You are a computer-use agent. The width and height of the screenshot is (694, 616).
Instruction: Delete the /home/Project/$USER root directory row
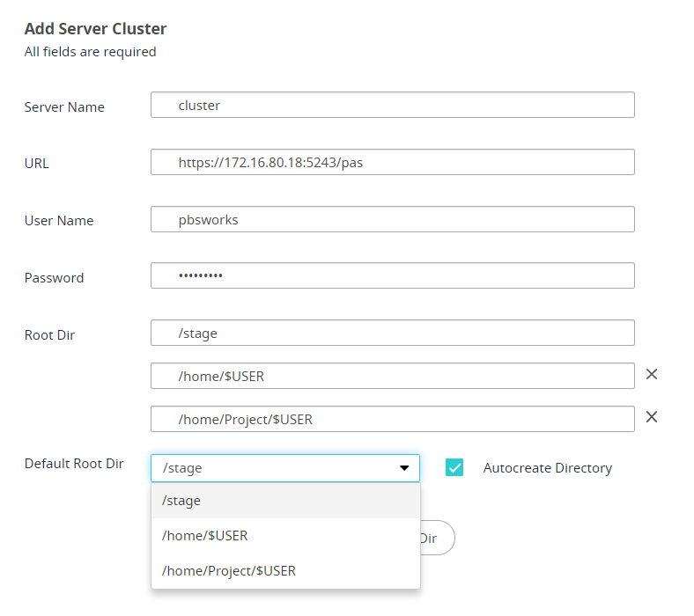(x=652, y=417)
